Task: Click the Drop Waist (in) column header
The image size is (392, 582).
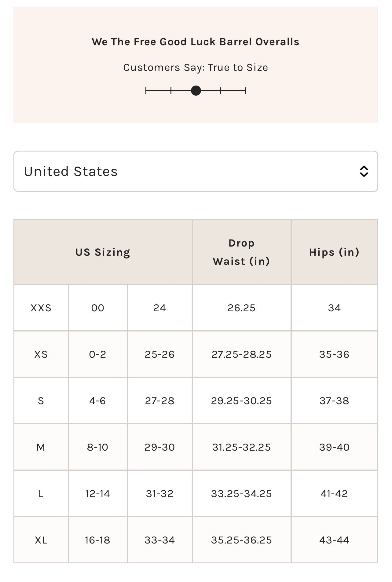Action: tap(241, 252)
